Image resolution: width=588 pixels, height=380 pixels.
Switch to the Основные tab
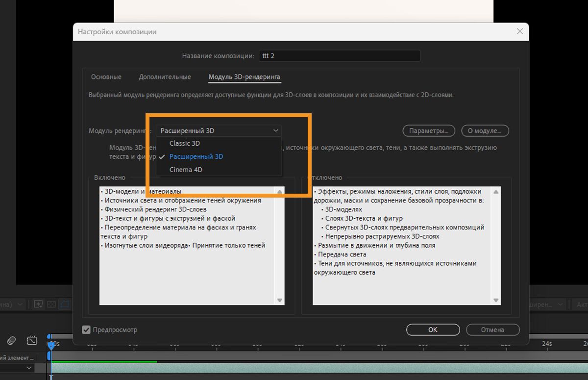pos(106,77)
